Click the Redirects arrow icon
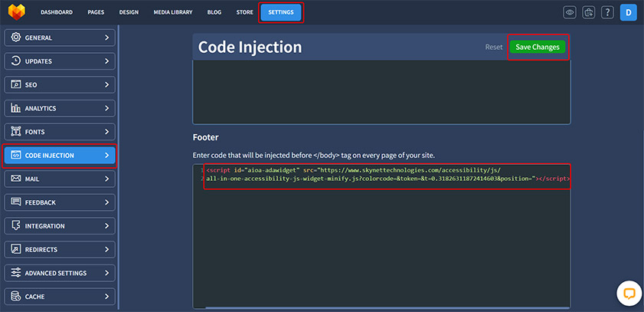 tap(16, 249)
